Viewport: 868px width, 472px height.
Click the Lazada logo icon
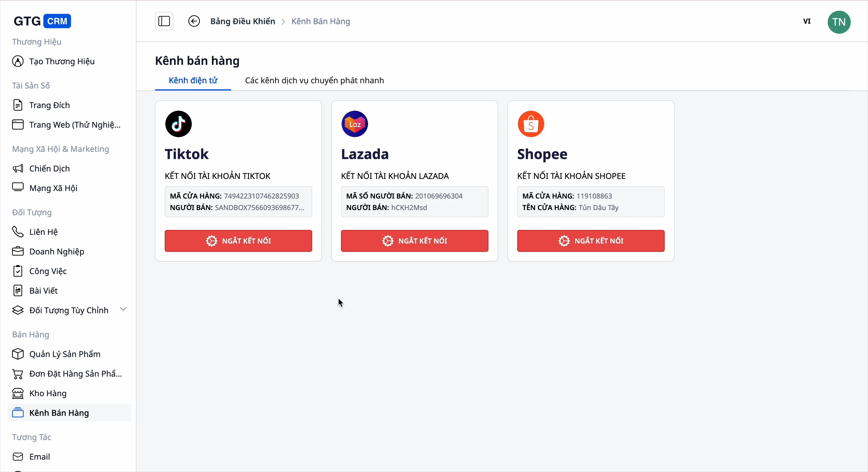coord(355,124)
